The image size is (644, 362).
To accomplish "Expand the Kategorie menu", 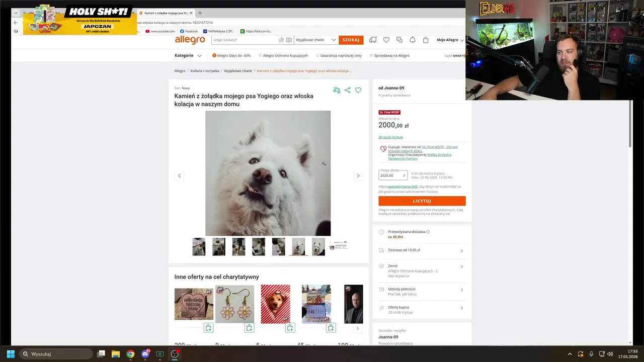I will pyautogui.click(x=188, y=55).
